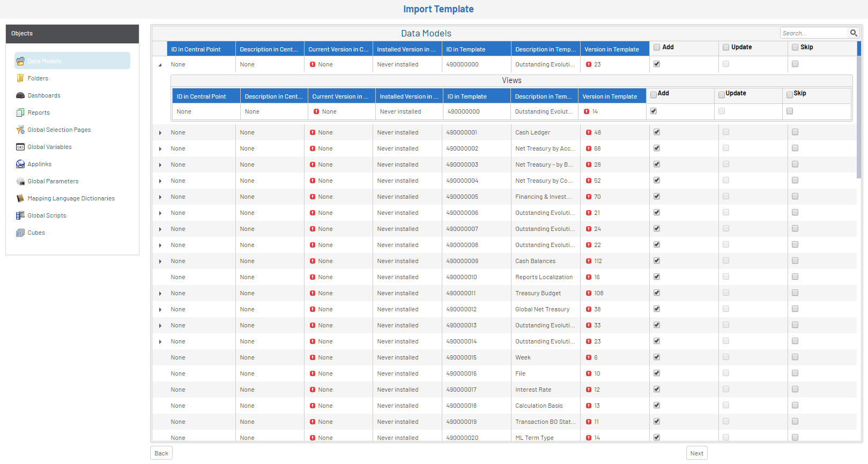Uncheck Add checkbox for Cash Ledger row

657,132
